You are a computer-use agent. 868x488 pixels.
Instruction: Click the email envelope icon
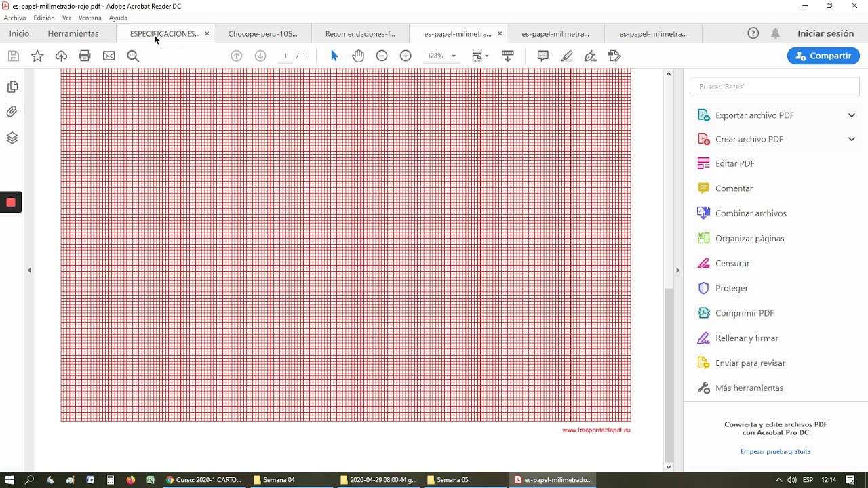point(109,56)
